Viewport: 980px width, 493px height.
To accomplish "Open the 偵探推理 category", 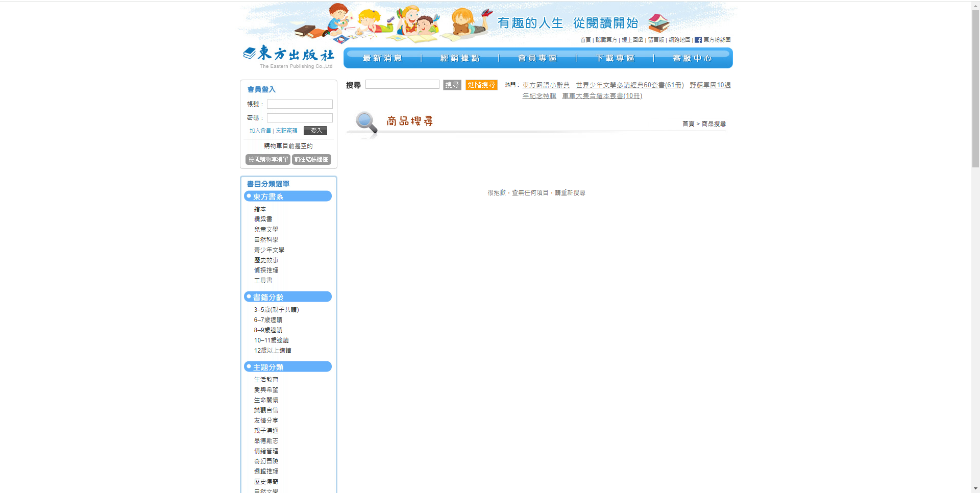I will [x=266, y=270].
